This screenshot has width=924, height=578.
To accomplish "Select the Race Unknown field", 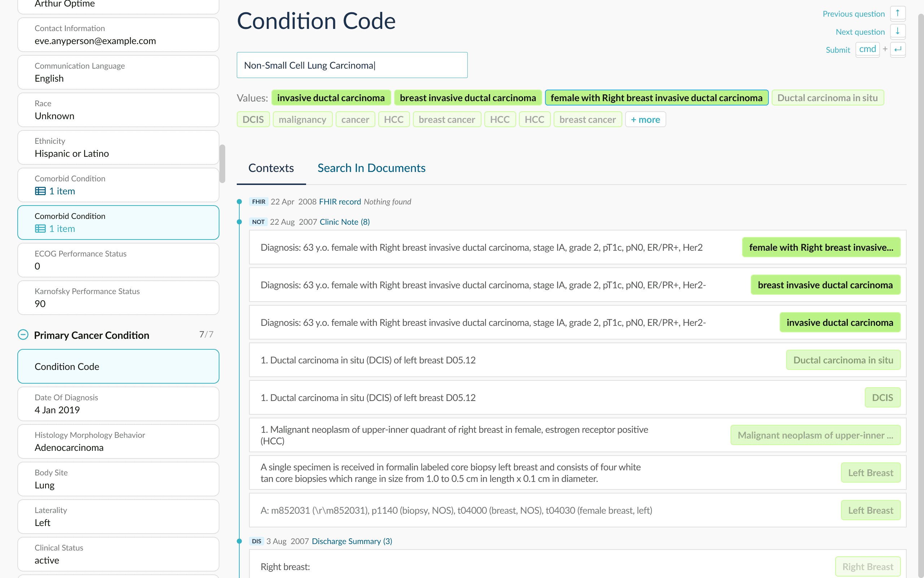I will click(118, 110).
